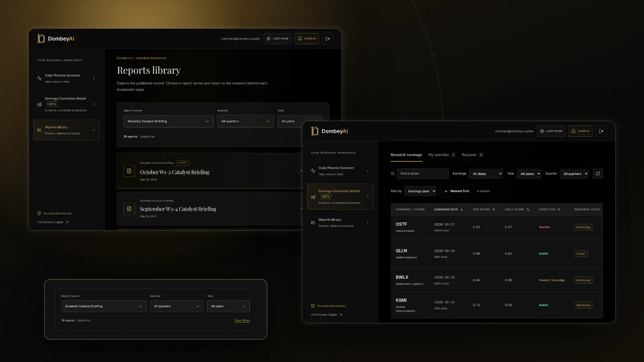Click the Earnings Conviction Model chart icon in the Research coverage window
The width and height of the screenshot is (644, 362).
[313, 197]
